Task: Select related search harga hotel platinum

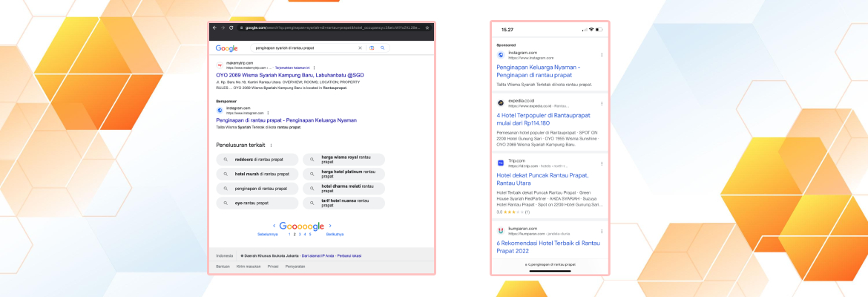Action: point(343,174)
